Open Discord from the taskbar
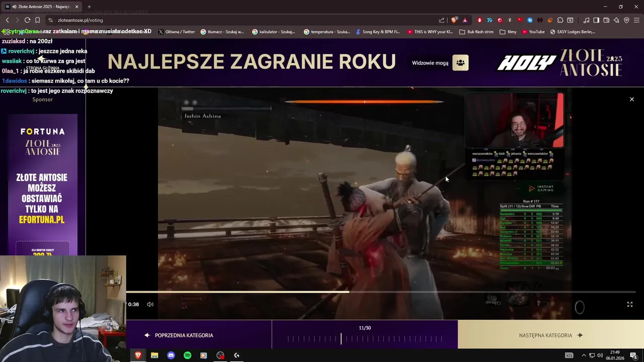 coord(171,355)
